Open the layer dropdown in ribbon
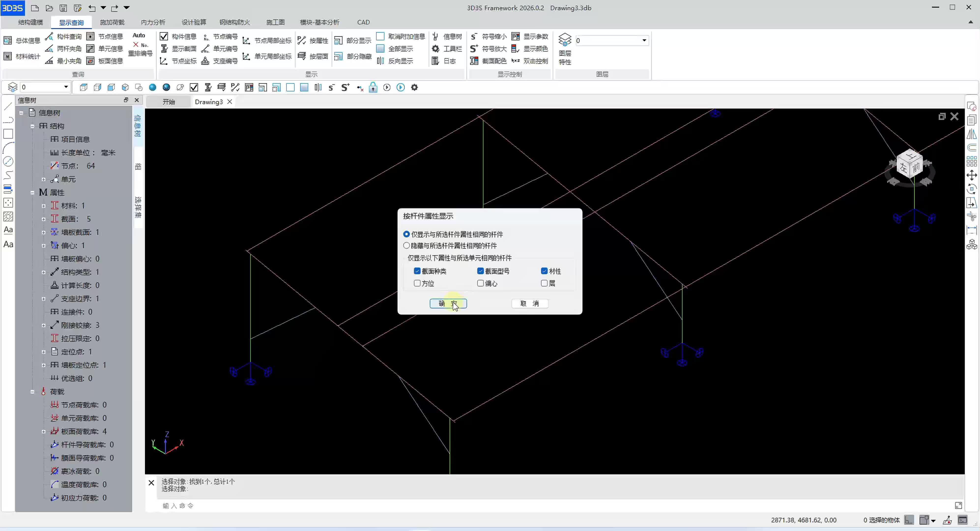Image resolution: width=980 pixels, height=531 pixels. click(644, 40)
